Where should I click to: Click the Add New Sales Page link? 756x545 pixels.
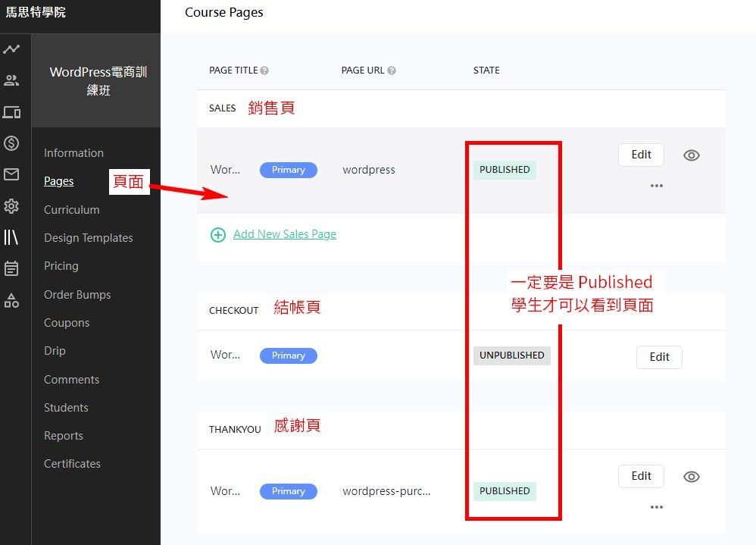tap(284, 234)
